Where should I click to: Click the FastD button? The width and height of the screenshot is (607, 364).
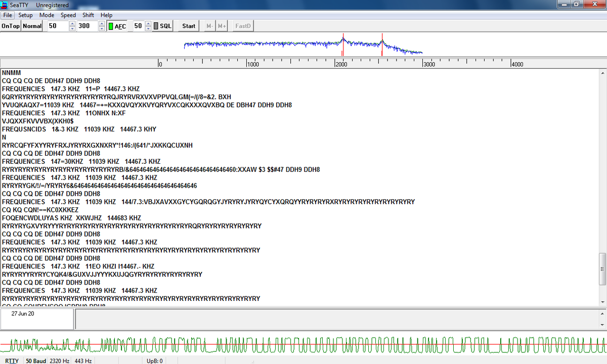pyautogui.click(x=243, y=26)
